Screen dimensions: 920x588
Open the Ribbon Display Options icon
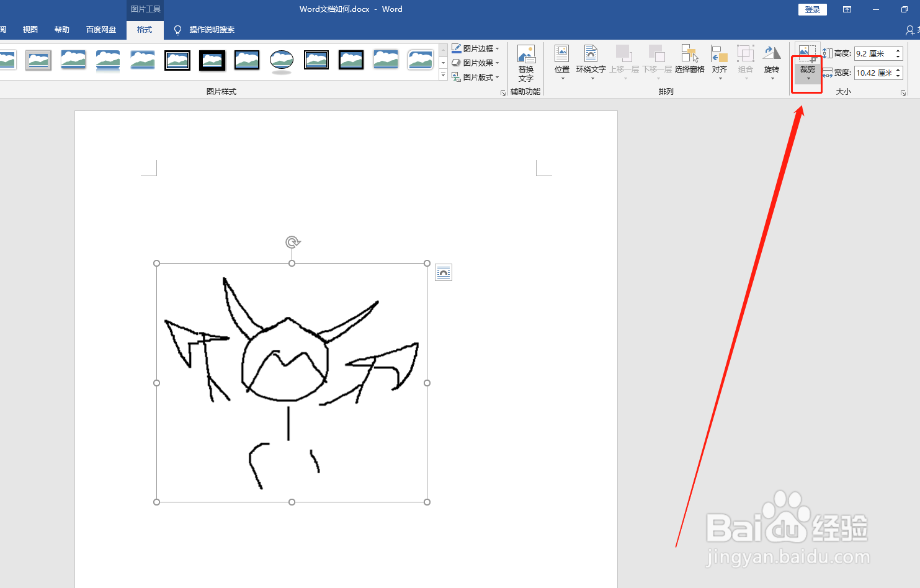pyautogui.click(x=847, y=9)
